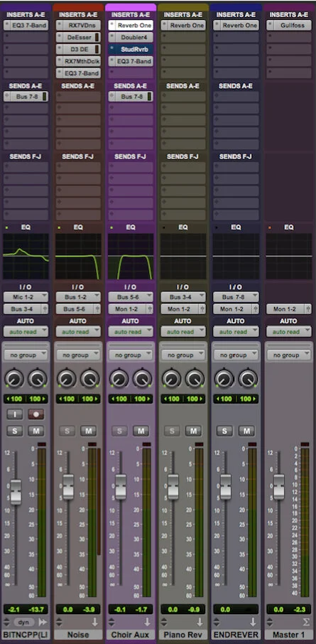
Task: Click output arrow icon on ENDREVER track
Action: [x=252, y=622]
